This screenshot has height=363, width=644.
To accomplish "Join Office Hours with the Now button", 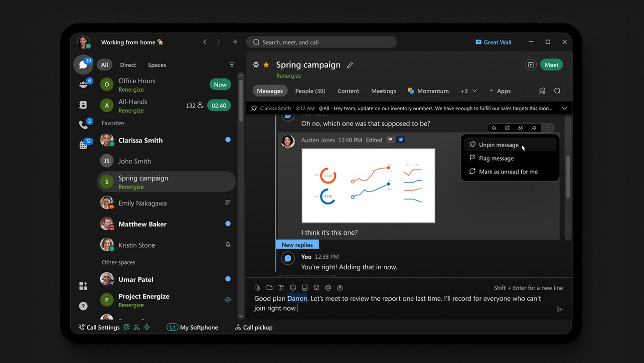I will tap(220, 85).
